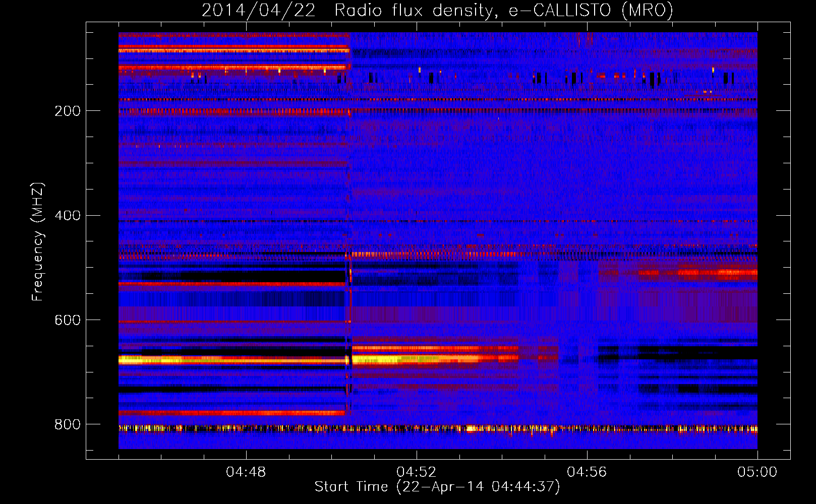Click the 05:00 time tick label
Image resolution: width=816 pixels, height=504 pixels.
click(757, 472)
